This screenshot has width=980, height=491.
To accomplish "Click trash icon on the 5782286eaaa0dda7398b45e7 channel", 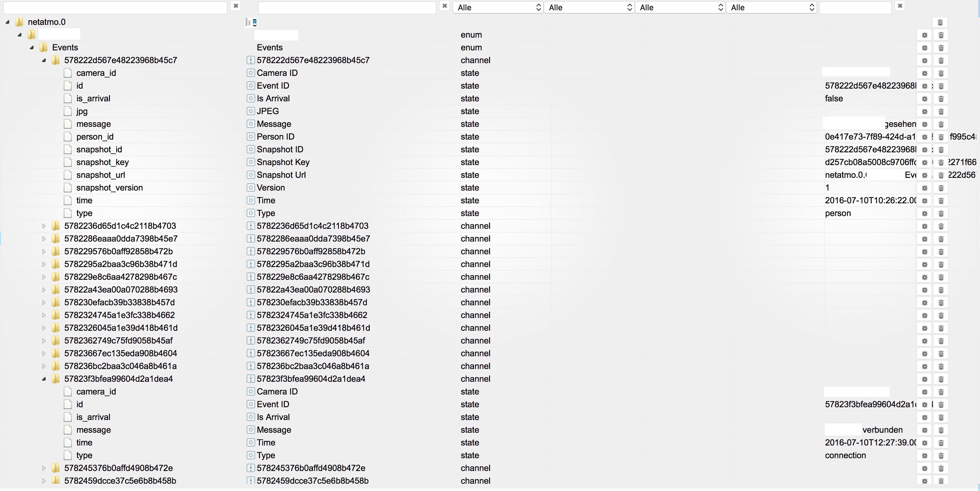I will (941, 239).
